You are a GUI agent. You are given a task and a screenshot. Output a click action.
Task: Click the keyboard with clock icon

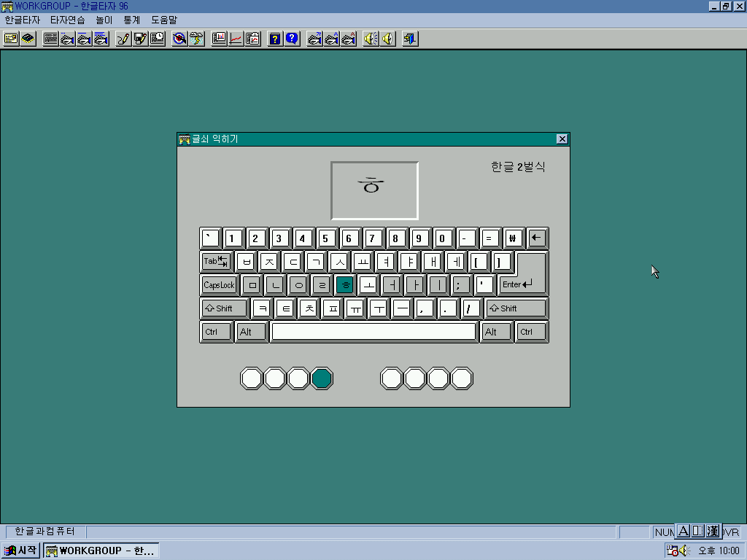click(158, 39)
